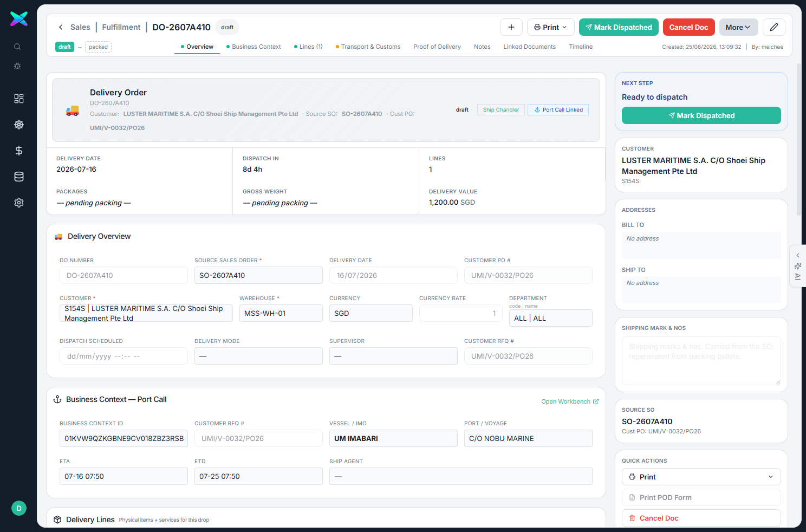Open the dashboard grid icon in the sidebar
806x532 pixels.
tap(19, 99)
